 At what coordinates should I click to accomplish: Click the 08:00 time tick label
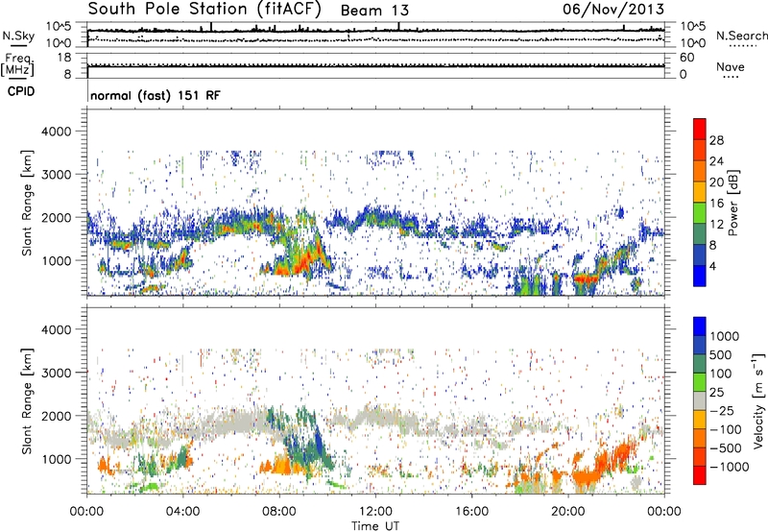(x=279, y=512)
